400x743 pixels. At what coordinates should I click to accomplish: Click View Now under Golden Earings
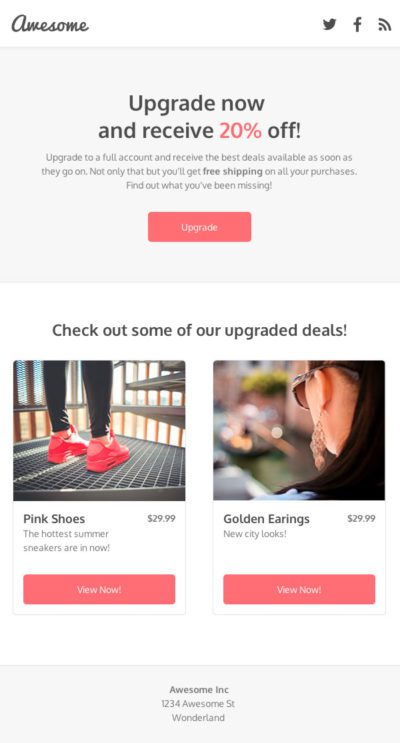[299, 589]
